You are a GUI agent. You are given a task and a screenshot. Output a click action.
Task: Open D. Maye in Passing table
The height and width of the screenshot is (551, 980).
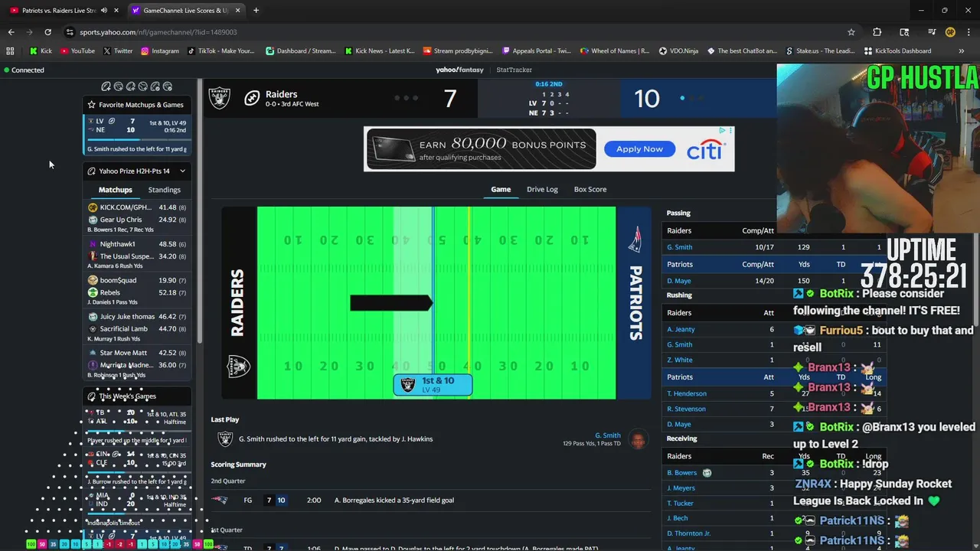coord(678,281)
